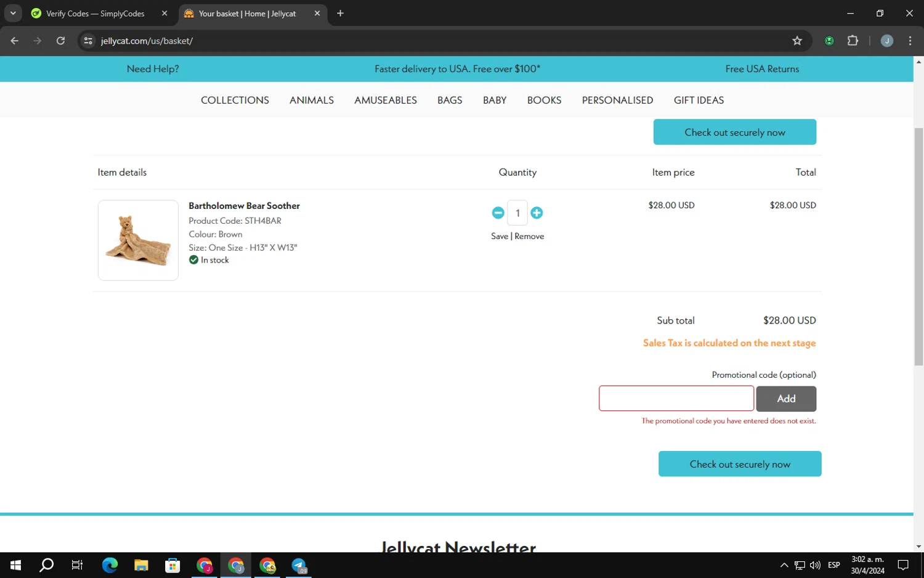The width and height of the screenshot is (924, 578).
Task: Click the Free USA Returns link
Action: (x=762, y=69)
